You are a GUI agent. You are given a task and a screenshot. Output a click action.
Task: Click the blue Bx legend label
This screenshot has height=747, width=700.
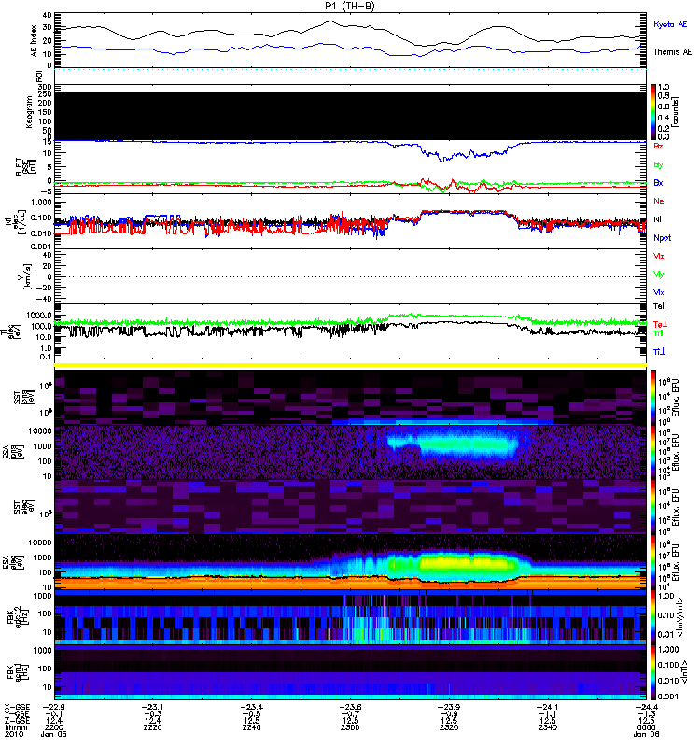tap(658, 183)
